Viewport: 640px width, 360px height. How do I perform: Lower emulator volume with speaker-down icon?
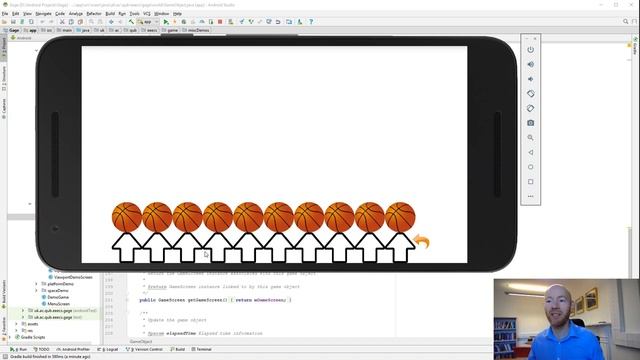530,79
